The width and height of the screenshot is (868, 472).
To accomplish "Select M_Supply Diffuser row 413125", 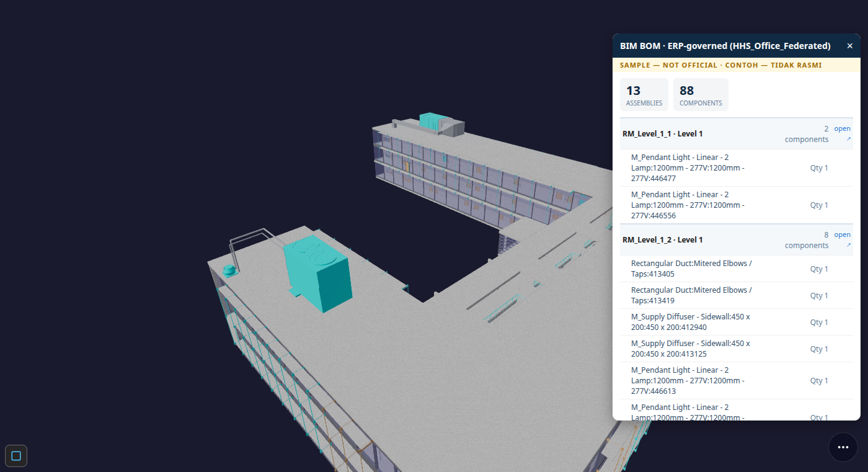I will (737, 349).
